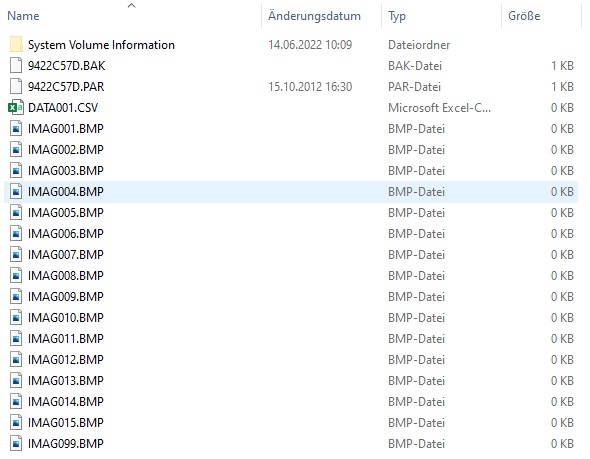The image size is (590, 459).
Task: Click the image icon of IMAG011.BMP
Action: 16,339
